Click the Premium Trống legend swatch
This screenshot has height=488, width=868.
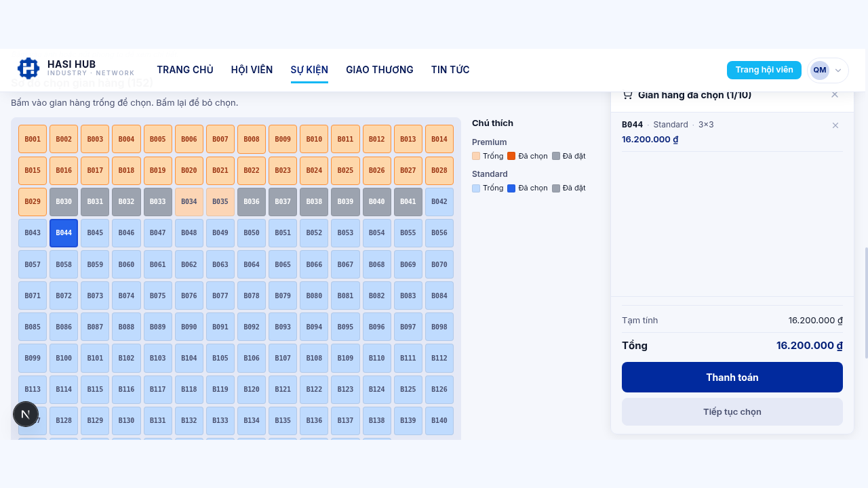click(476, 156)
